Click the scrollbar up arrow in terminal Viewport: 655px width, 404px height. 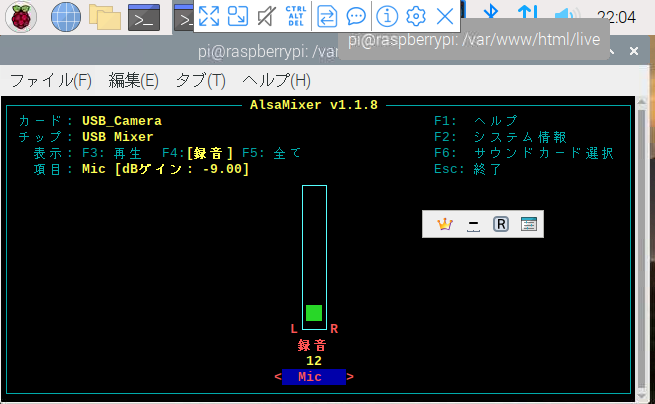pyautogui.click(x=642, y=102)
